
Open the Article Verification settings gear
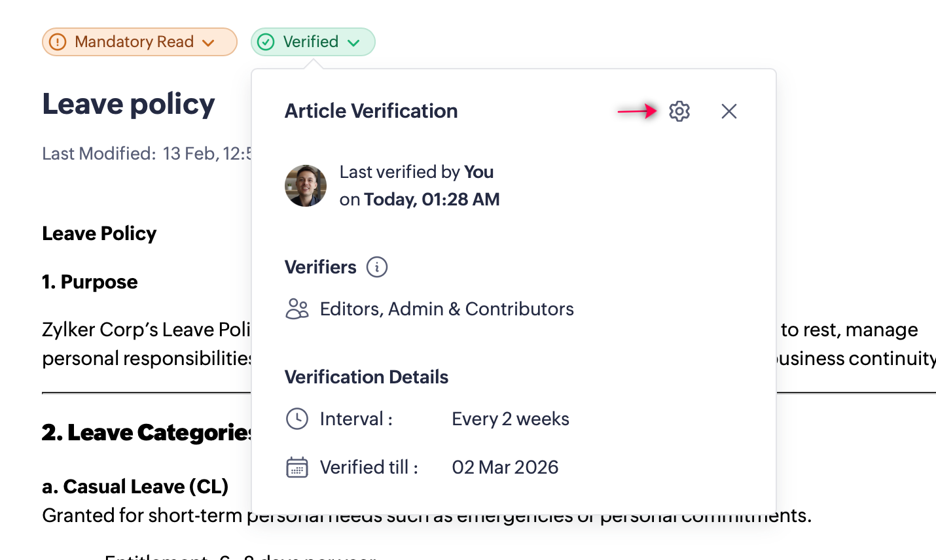[679, 111]
